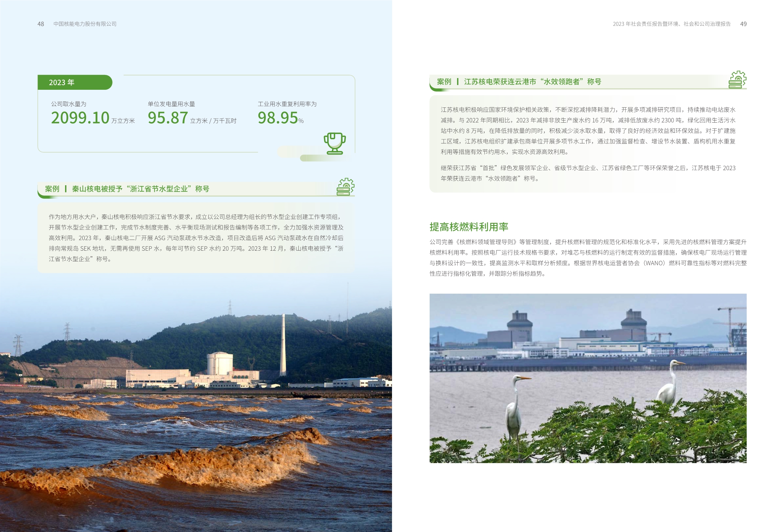Click the trophy icon in the 2023 stats box

coord(335,144)
